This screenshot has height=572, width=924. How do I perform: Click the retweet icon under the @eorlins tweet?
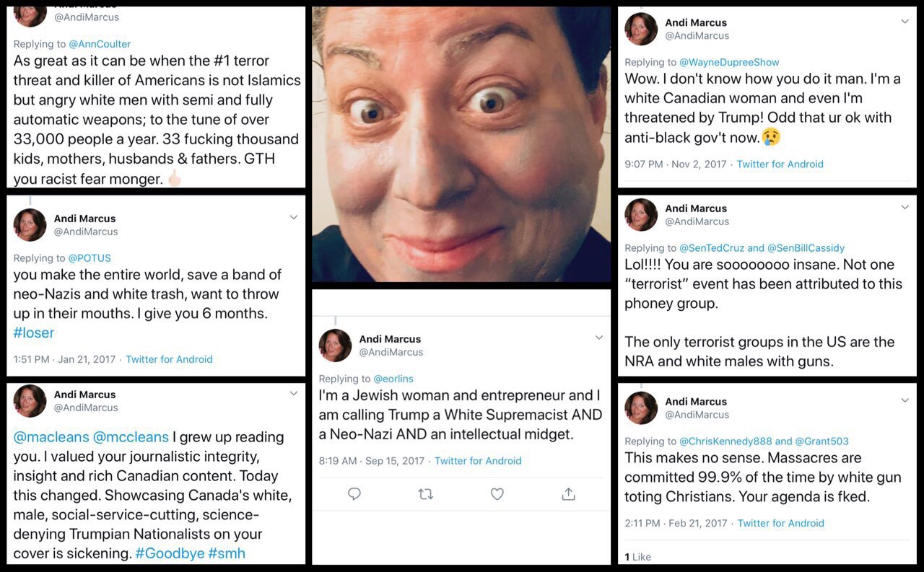pyautogui.click(x=426, y=494)
